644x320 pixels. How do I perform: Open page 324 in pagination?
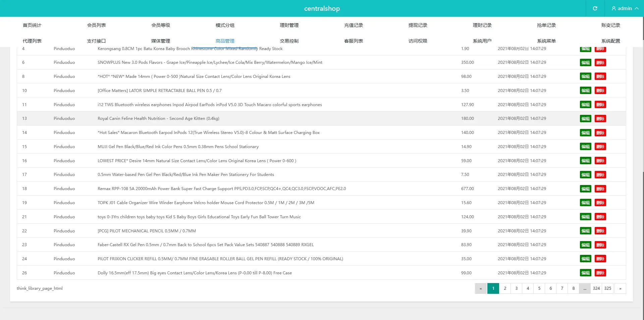tap(596, 288)
